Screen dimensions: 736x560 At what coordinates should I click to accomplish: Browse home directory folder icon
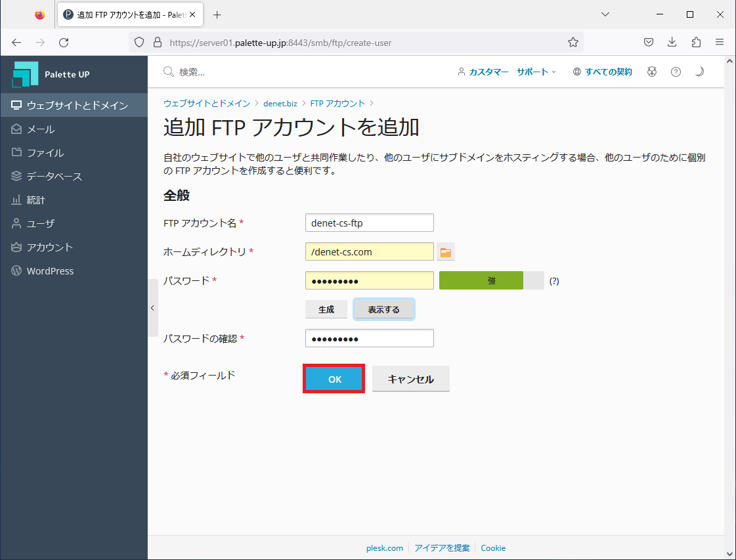(x=445, y=252)
